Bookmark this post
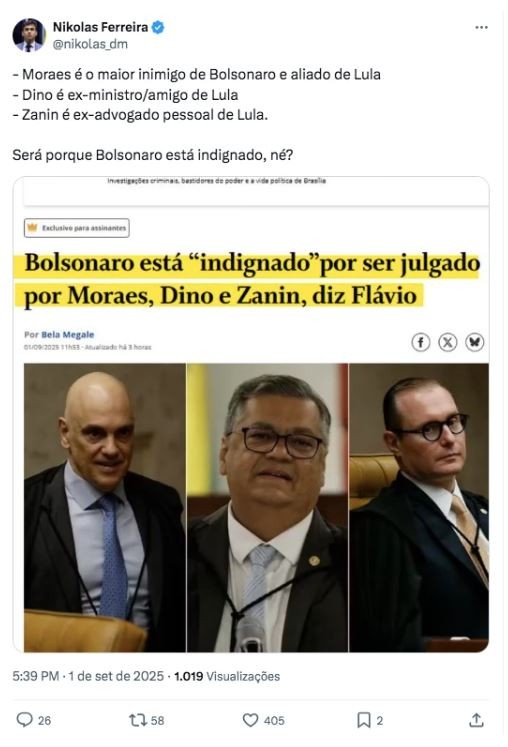 coord(364,720)
